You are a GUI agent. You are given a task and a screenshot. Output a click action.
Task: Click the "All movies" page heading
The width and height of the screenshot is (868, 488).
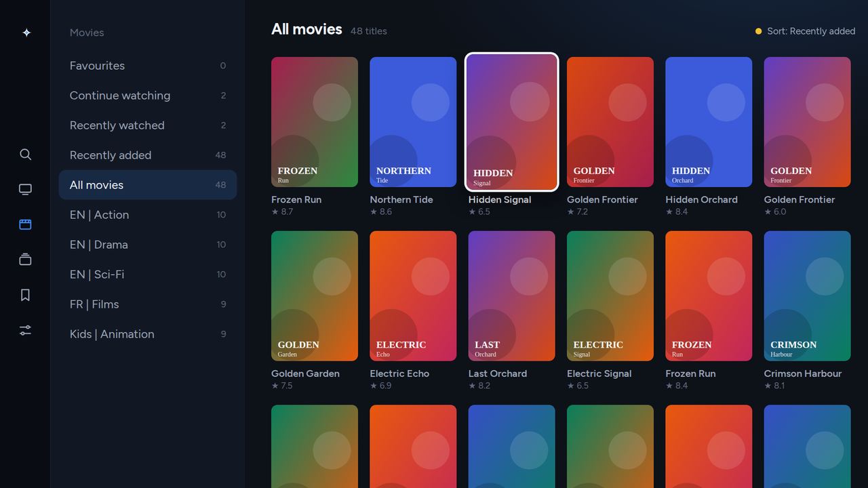[307, 29]
